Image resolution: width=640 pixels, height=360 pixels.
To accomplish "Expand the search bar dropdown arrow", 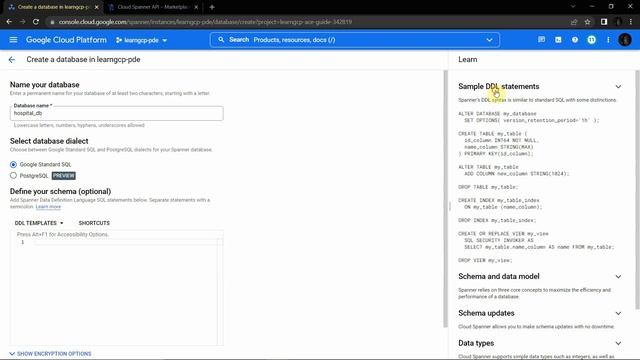I will pos(489,40).
